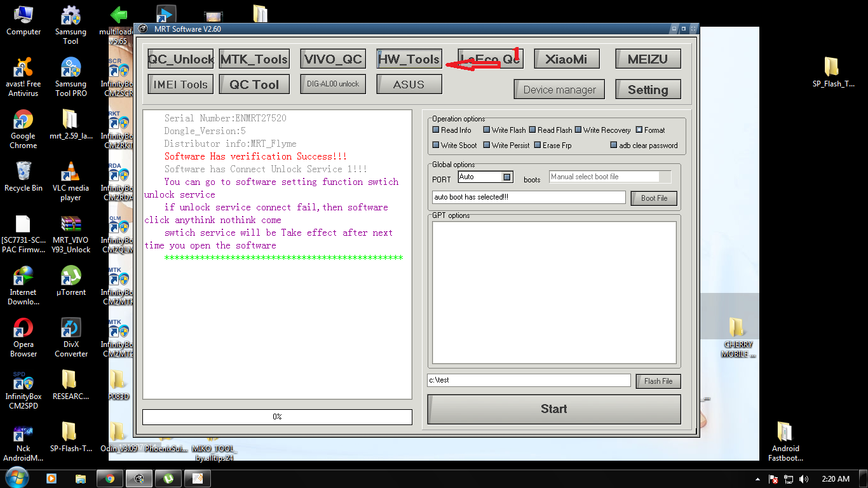The height and width of the screenshot is (488, 868).
Task: Open Opera Browser shortcut
Action: point(24,337)
